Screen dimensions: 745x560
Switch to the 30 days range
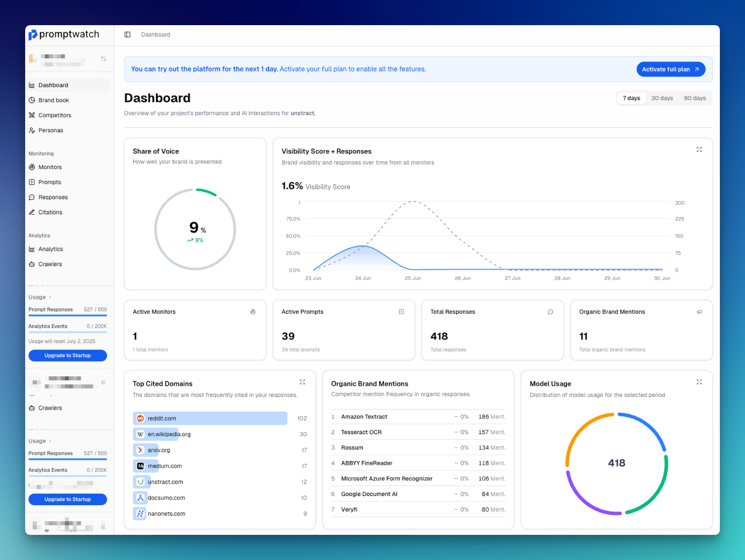662,98
